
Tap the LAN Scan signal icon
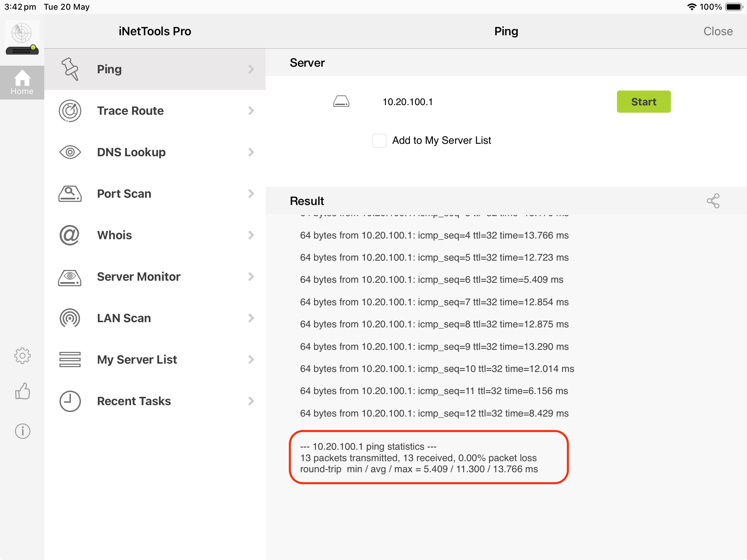[x=70, y=318]
